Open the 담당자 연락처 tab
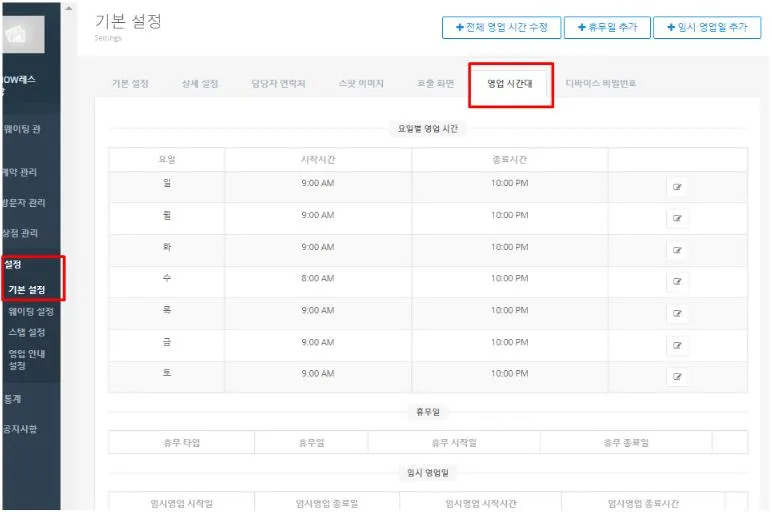772x512 pixels. pyautogui.click(x=278, y=84)
